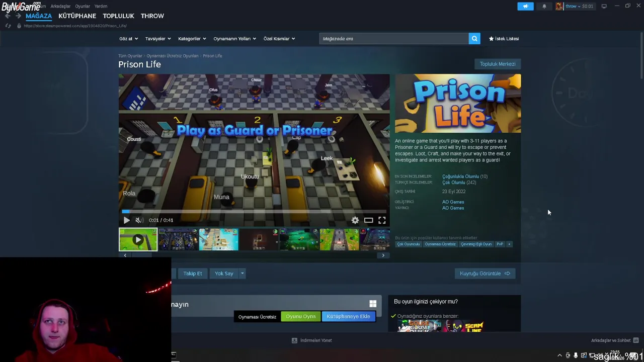Open the Tüm Oyunlar breadcrumb
644x362 pixels.
click(x=130, y=56)
